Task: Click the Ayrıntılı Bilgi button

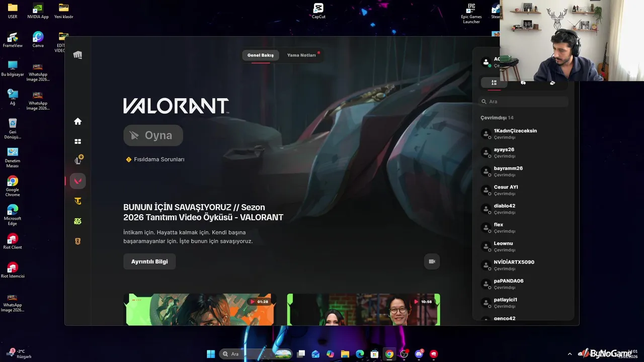Action: pyautogui.click(x=149, y=261)
